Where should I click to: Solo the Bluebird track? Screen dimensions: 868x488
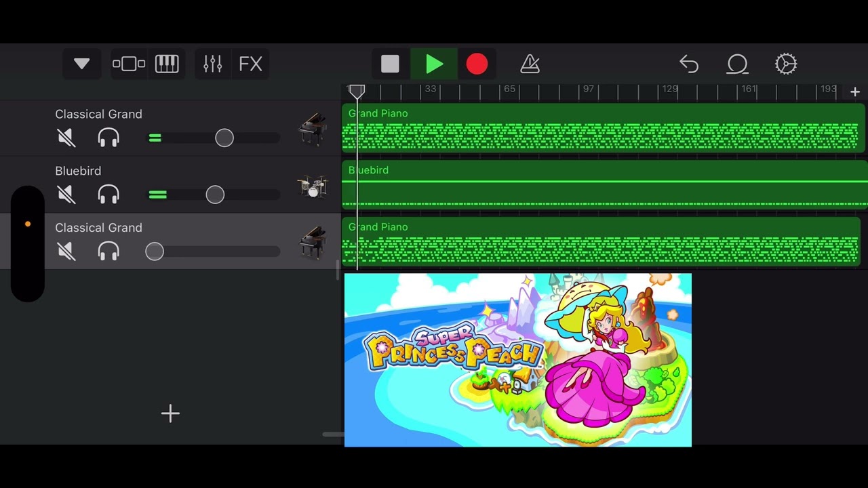(108, 195)
